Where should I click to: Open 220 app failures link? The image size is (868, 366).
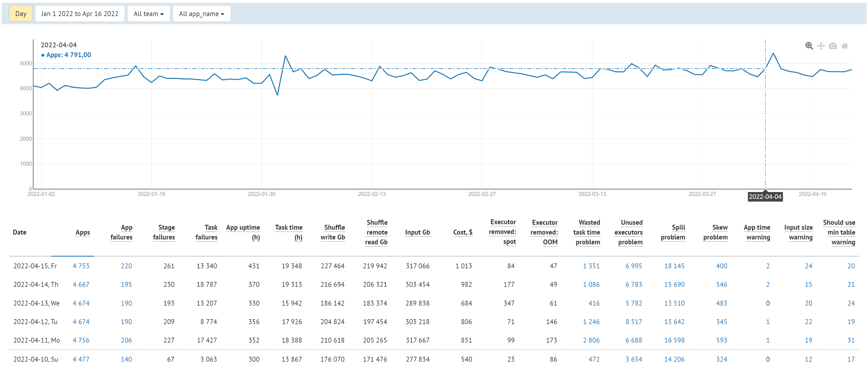(126, 266)
